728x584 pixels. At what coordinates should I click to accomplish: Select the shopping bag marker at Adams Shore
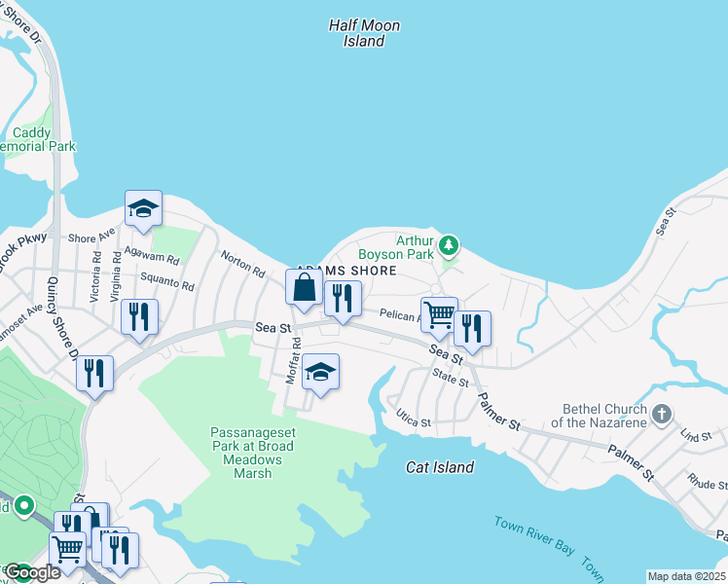tap(304, 288)
